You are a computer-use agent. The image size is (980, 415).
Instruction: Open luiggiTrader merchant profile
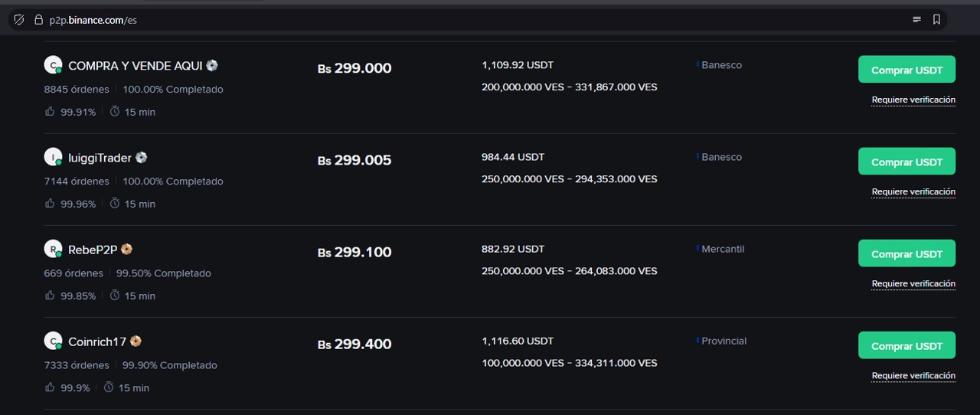[x=100, y=158]
